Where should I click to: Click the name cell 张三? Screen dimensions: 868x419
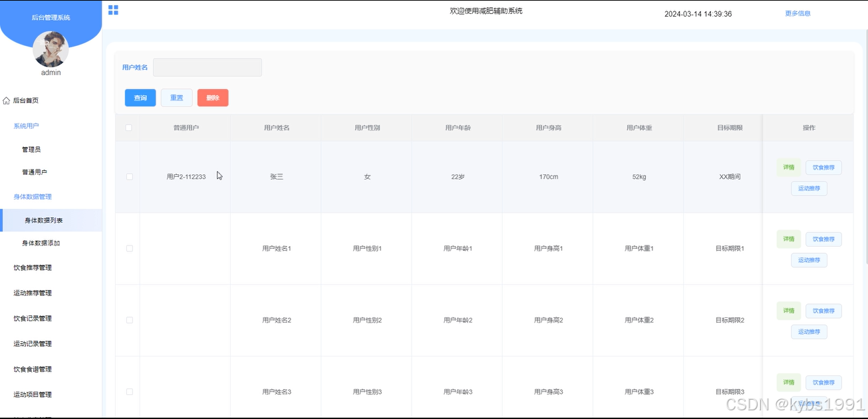pyautogui.click(x=277, y=177)
